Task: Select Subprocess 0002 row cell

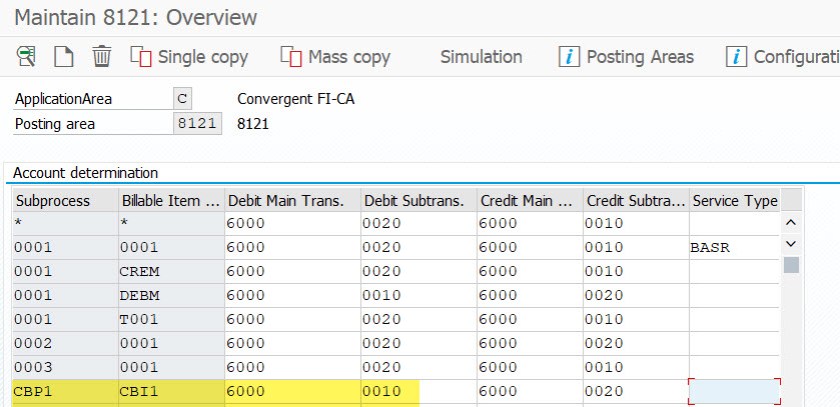Action: [x=65, y=343]
